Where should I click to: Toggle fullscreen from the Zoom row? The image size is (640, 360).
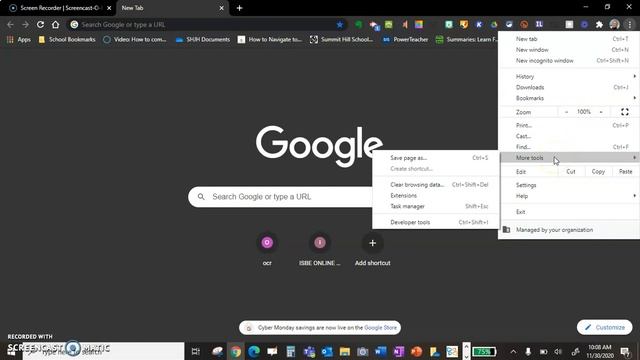624,112
